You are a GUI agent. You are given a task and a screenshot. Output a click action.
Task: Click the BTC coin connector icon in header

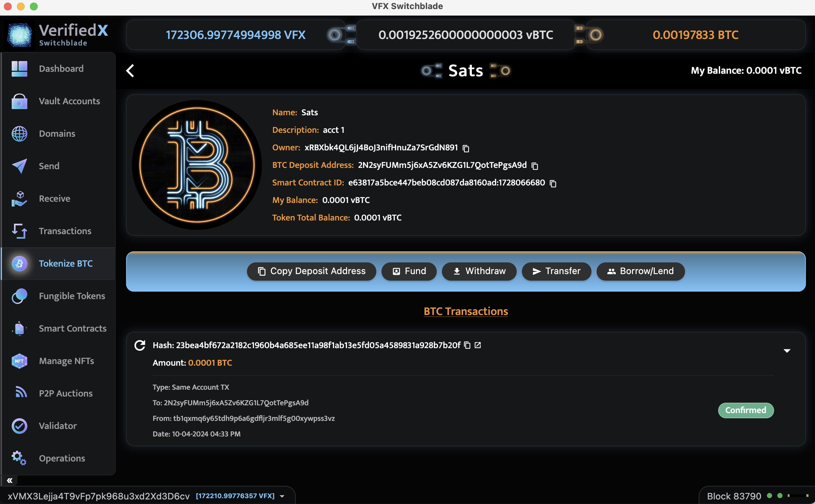click(589, 35)
